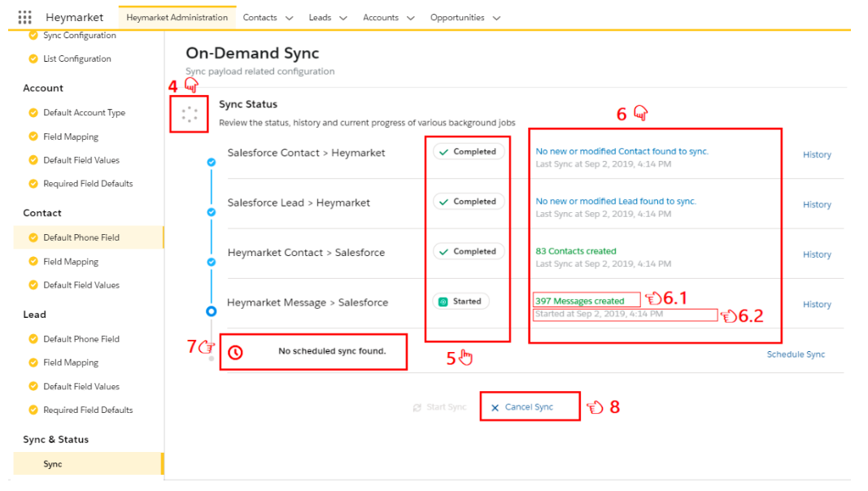Open the Leads tab
The width and height of the screenshot is (868, 491).
[x=320, y=18]
